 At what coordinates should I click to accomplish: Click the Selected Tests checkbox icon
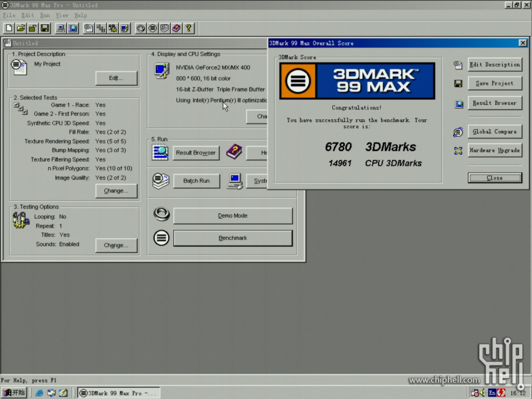click(x=21, y=108)
